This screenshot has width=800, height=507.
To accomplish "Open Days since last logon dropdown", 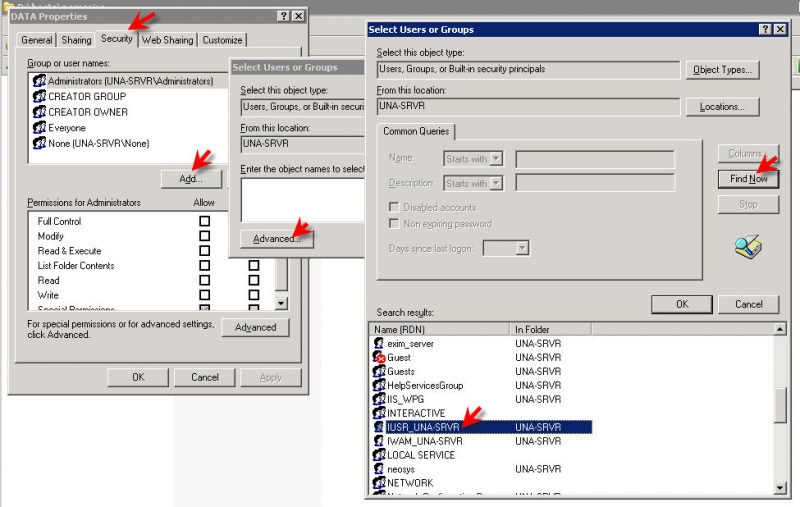I will 521,248.
